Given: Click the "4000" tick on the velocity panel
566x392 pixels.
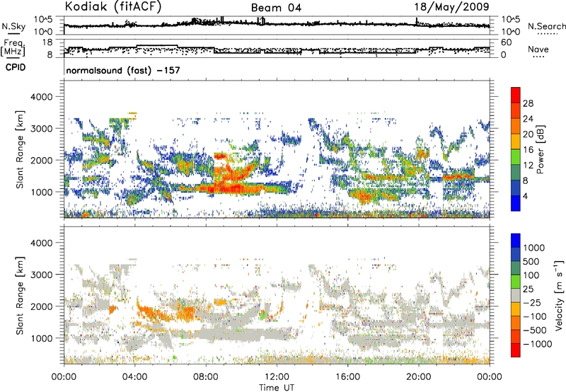Looking at the screenshot, I should pyautogui.click(x=42, y=243).
